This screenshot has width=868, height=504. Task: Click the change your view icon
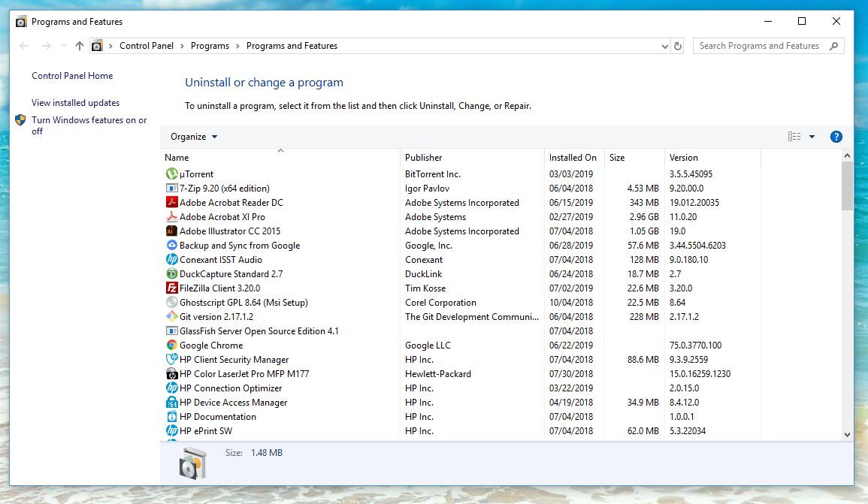tap(794, 137)
